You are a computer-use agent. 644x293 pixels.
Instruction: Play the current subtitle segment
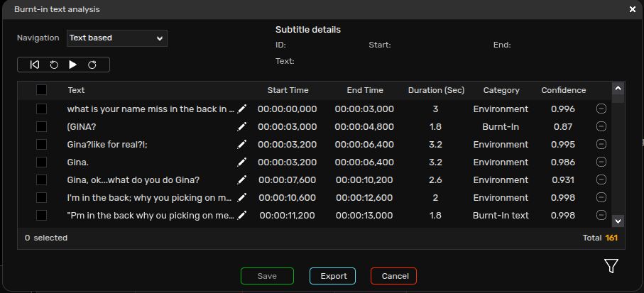coord(72,65)
